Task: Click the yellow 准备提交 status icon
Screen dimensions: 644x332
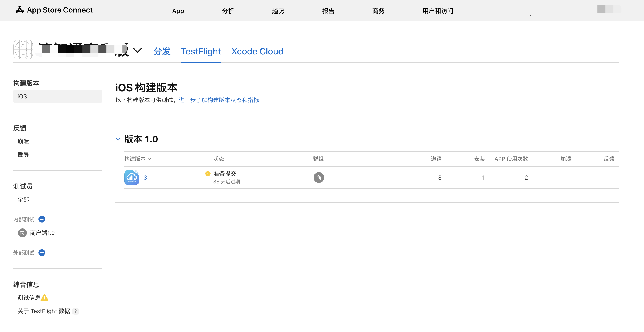Action: pos(208,173)
